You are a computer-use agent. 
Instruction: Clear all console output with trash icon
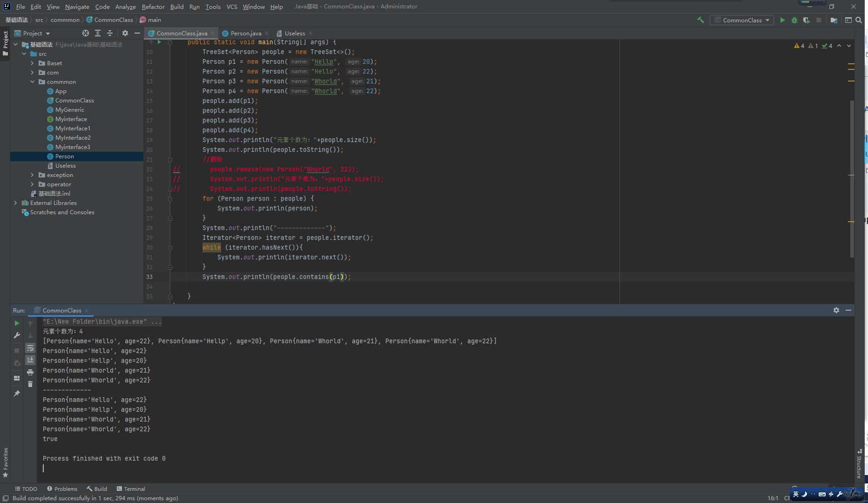(30, 384)
